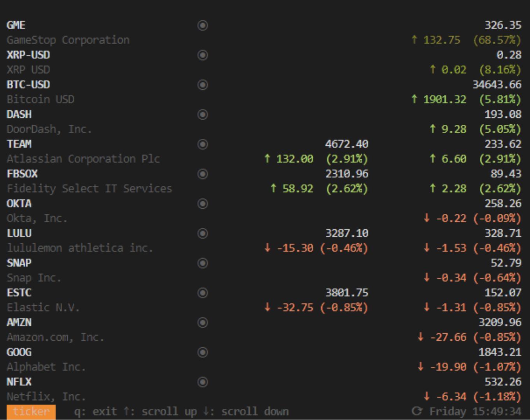Select the radio circle for XRP-USD
The height and width of the screenshot is (420, 530).
203,55
